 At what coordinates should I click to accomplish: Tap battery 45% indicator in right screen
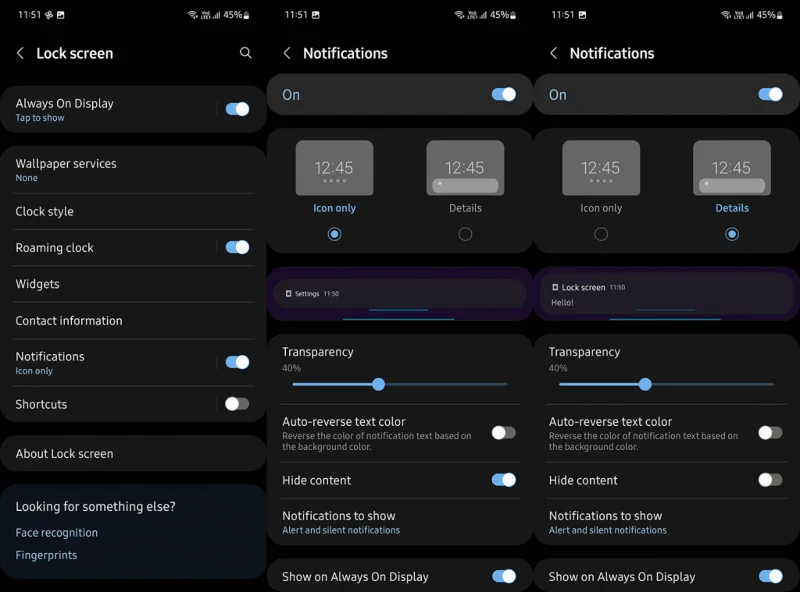[x=769, y=15]
